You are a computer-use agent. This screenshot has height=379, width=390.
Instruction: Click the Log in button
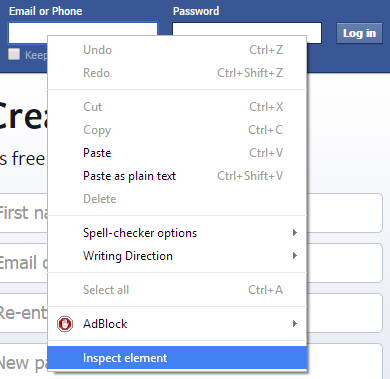coord(359,33)
